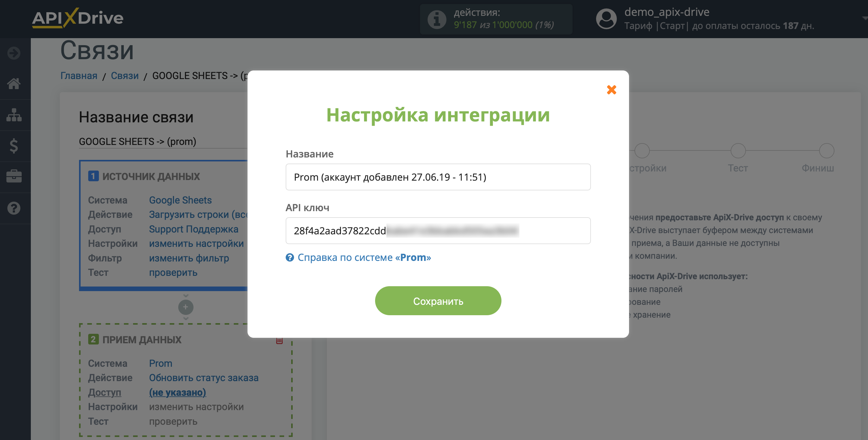Click the Название input field
This screenshot has height=440, width=868.
point(438,177)
